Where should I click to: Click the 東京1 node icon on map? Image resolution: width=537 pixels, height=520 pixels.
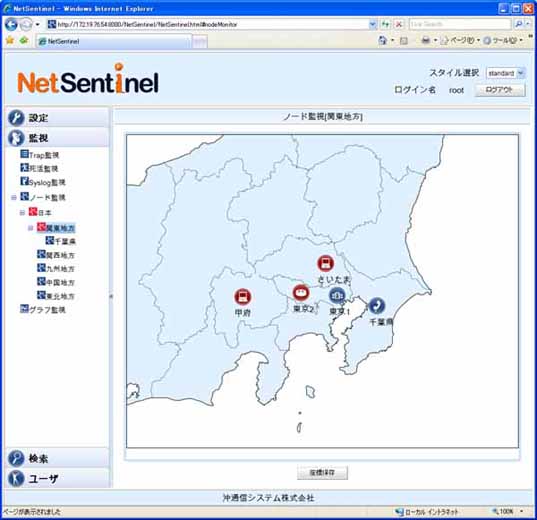337,295
